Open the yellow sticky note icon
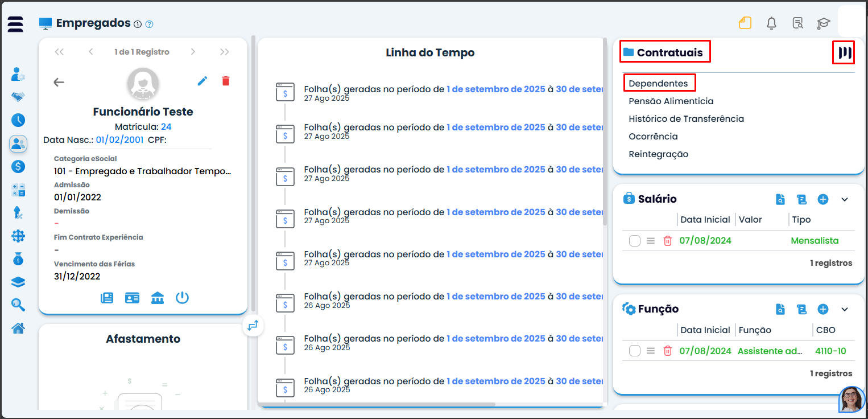Image resolution: width=868 pixels, height=419 pixels. click(745, 23)
